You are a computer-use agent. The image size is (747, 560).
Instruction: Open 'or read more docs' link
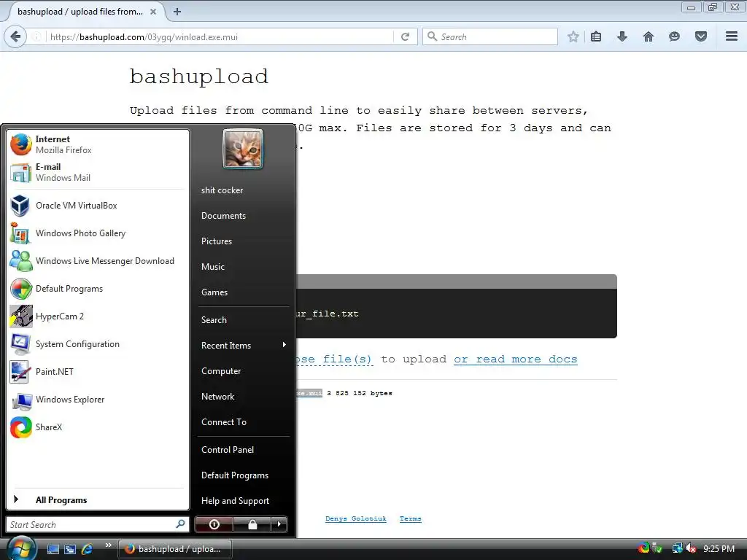pyautogui.click(x=516, y=359)
